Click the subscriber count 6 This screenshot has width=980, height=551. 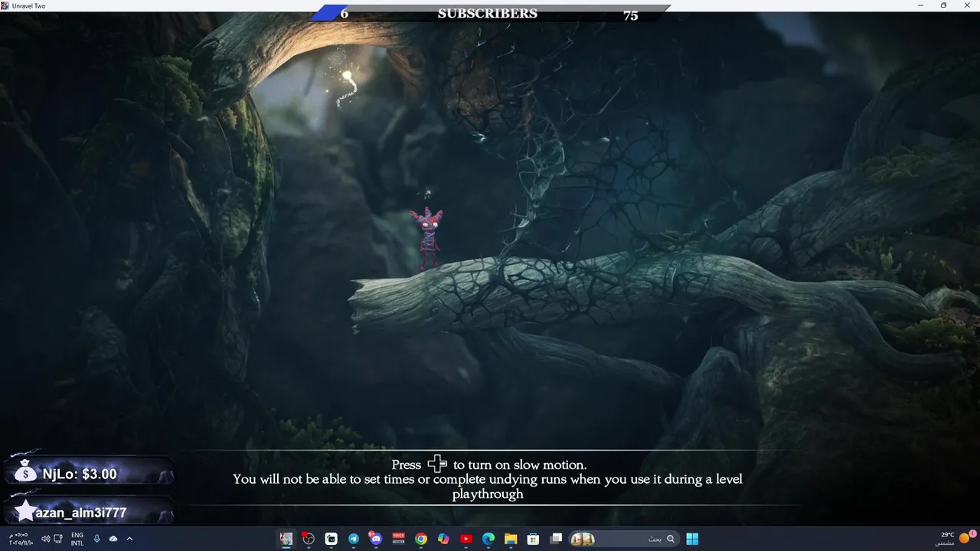345,14
